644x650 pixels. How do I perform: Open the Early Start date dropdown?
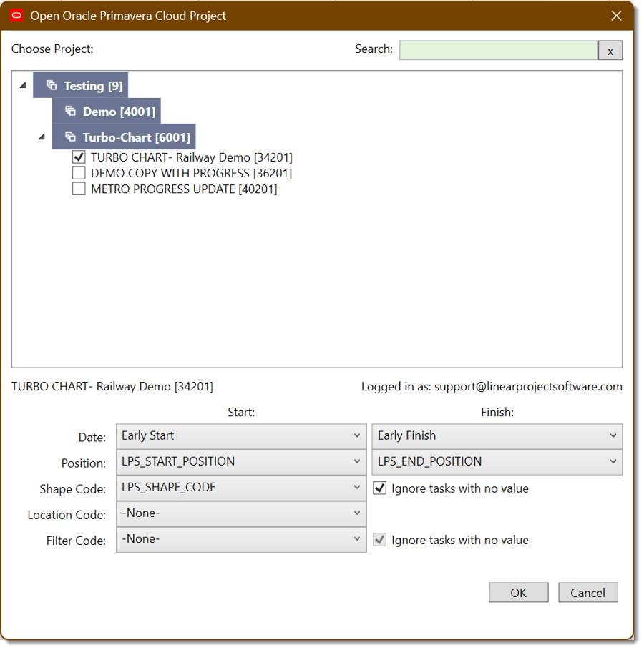click(x=241, y=436)
